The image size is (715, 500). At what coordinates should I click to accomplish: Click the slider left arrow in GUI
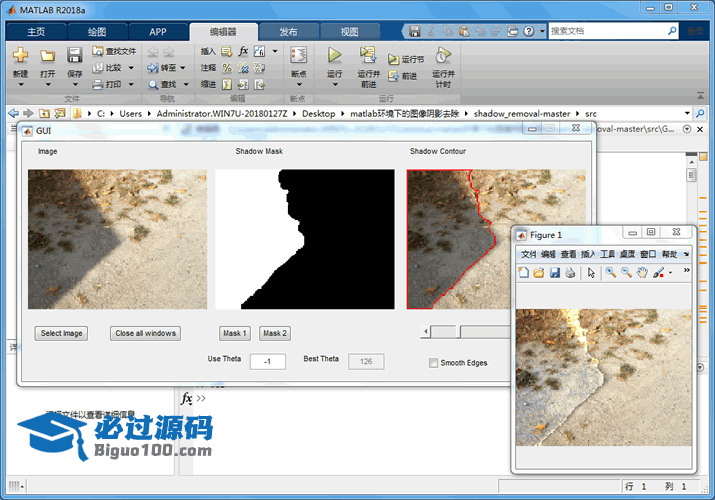pos(425,331)
